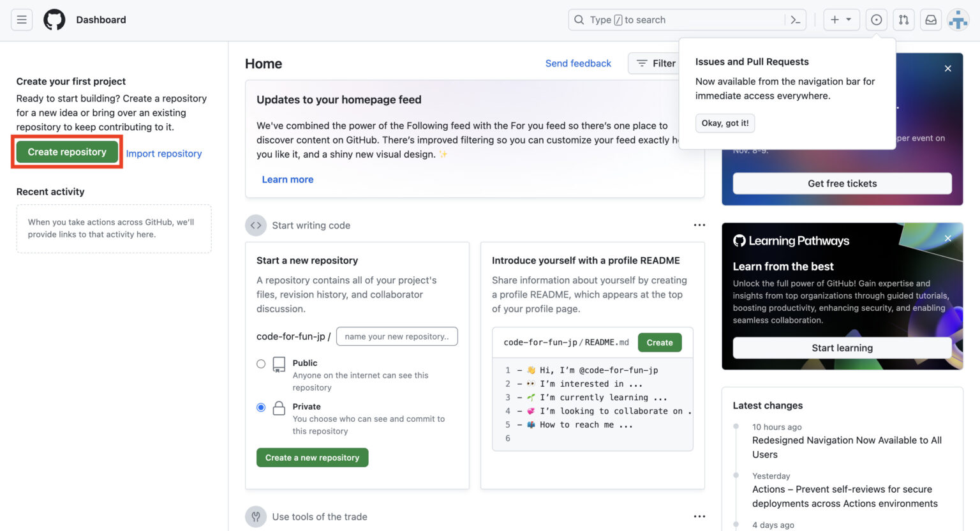Close the Learning Pathways banner
This screenshot has width=980, height=531.
click(947, 238)
